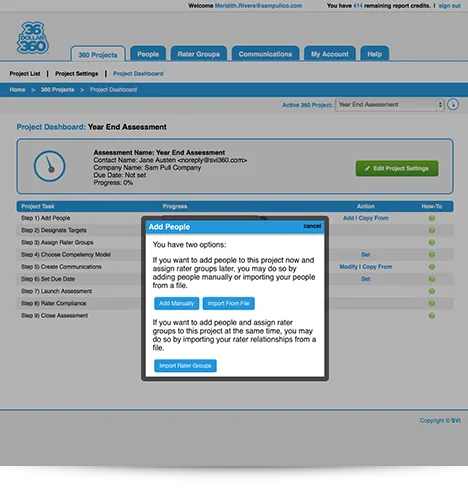Open How-To help icon for Designate Targets
The width and height of the screenshot is (468, 493).
click(x=432, y=230)
